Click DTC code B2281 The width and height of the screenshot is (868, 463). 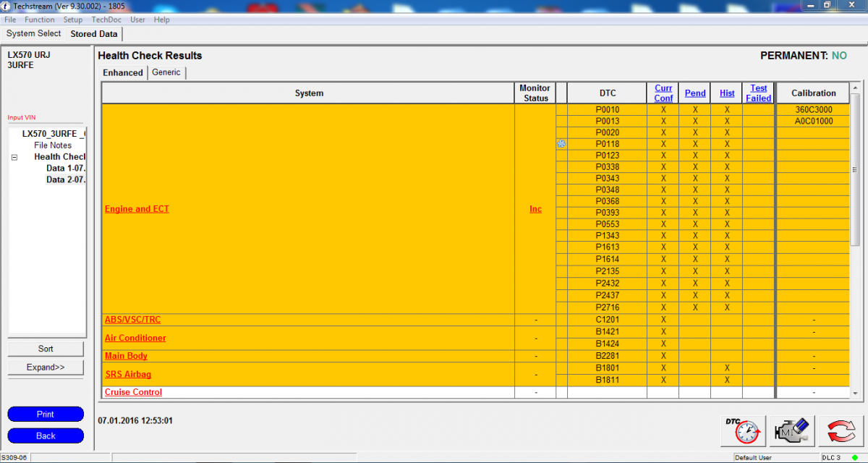pyautogui.click(x=608, y=356)
